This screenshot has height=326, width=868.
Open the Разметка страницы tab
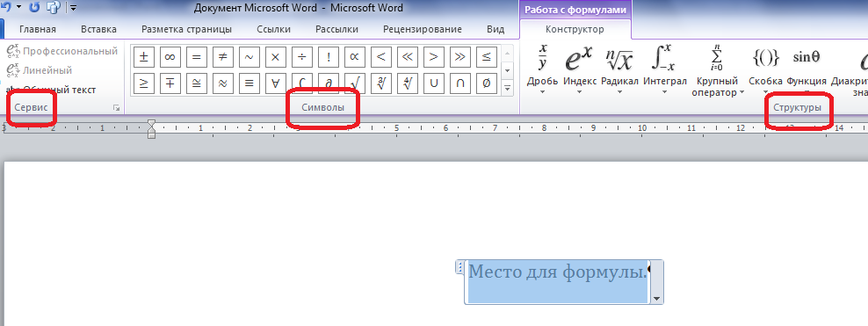tap(186, 29)
